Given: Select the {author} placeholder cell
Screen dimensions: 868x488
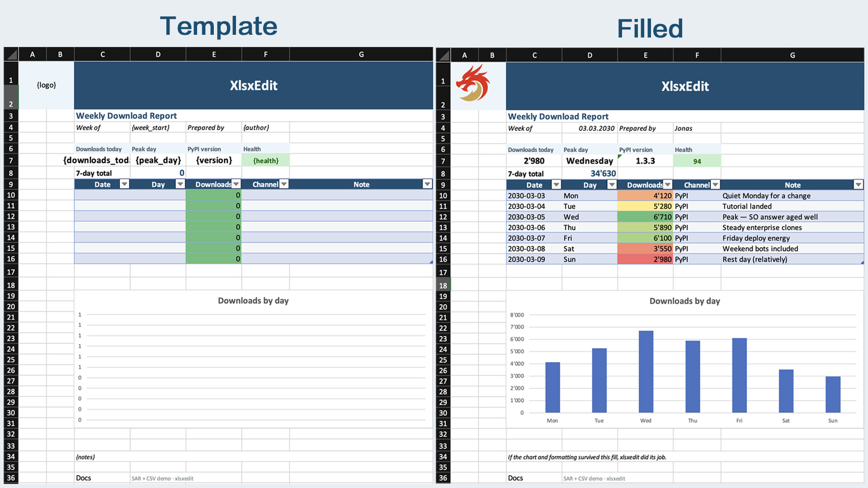Looking at the screenshot, I should pyautogui.click(x=266, y=127).
